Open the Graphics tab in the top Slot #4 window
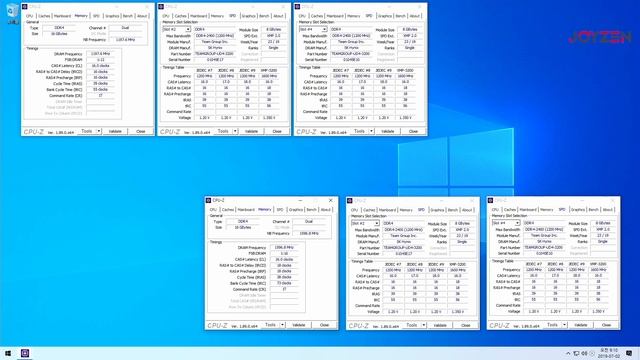The height and width of the screenshot is (360, 640). (384, 16)
